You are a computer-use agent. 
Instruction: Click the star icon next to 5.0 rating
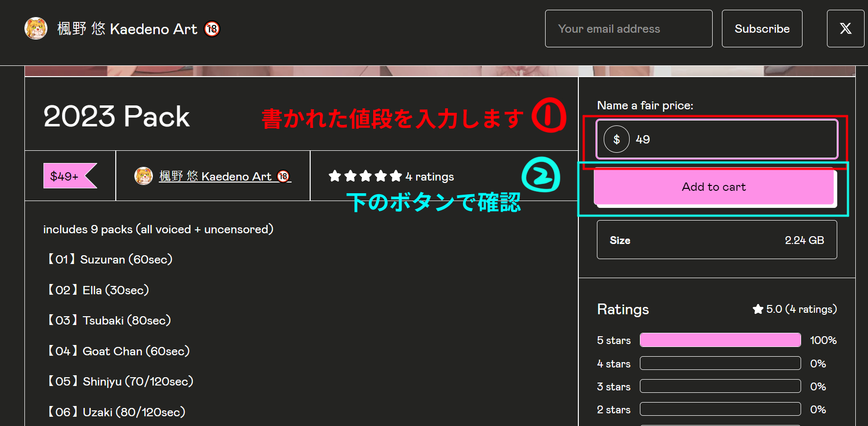(x=758, y=309)
